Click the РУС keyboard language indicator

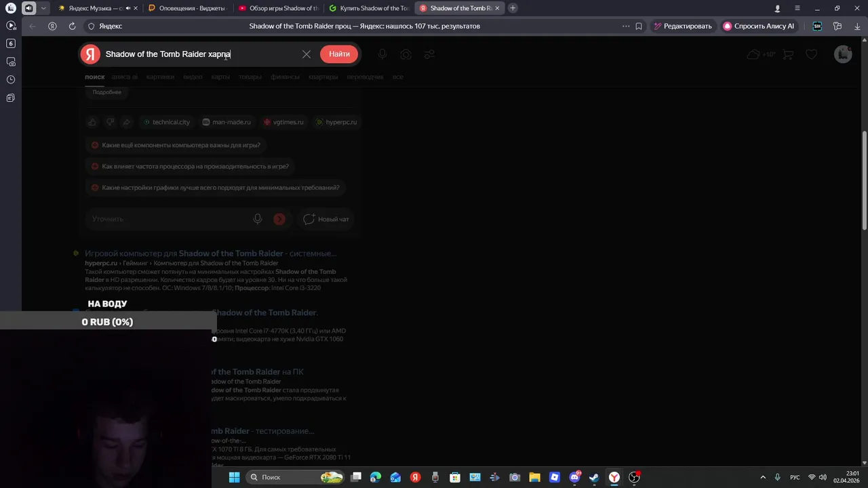(x=795, y=477)
